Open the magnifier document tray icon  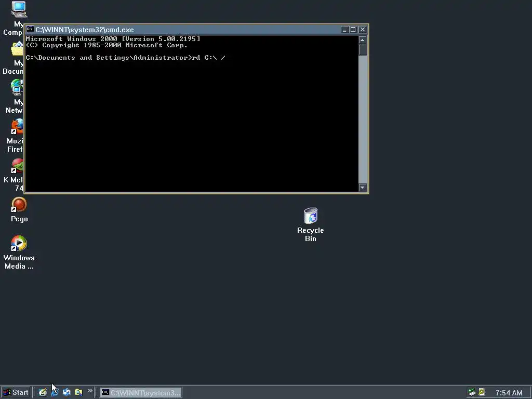pos(482,392)
